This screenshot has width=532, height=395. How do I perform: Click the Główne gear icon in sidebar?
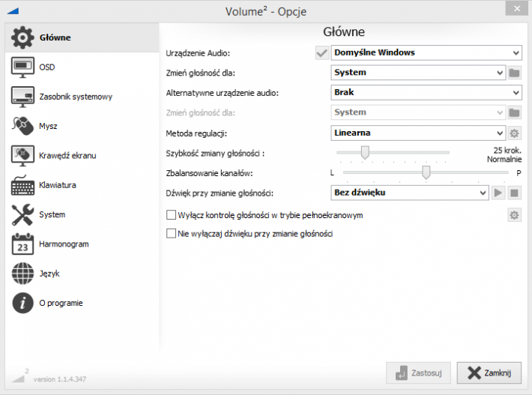22,37
